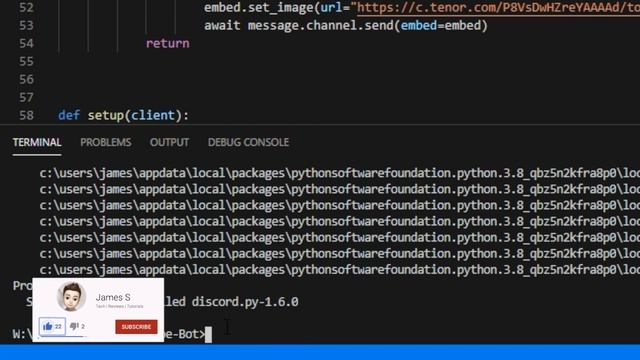Screen dimensions: 640x360
Task: Click the thumbs up like icon
Action: click(x=48, y=327)
